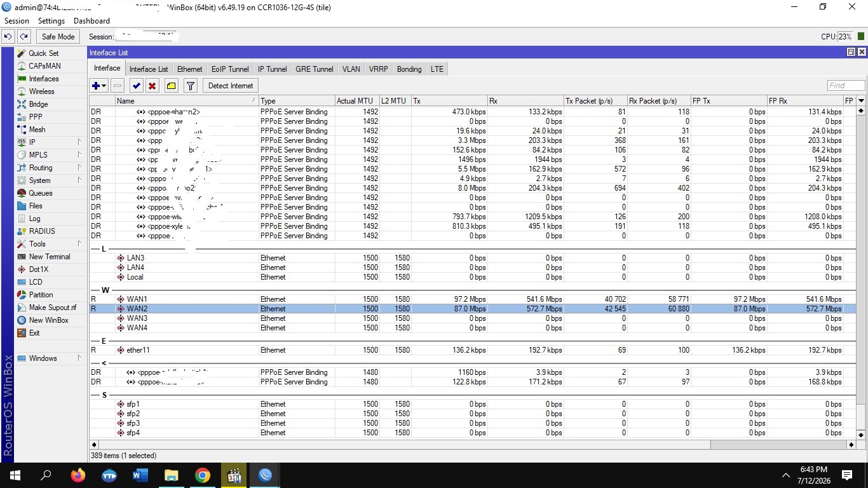
Task: Open the Queues menu item
Action: [x=41, y=193]
